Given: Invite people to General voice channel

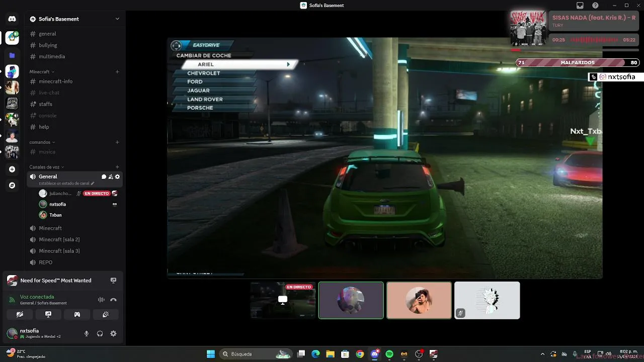Looking at the screenshot, I should click(111, 176).
